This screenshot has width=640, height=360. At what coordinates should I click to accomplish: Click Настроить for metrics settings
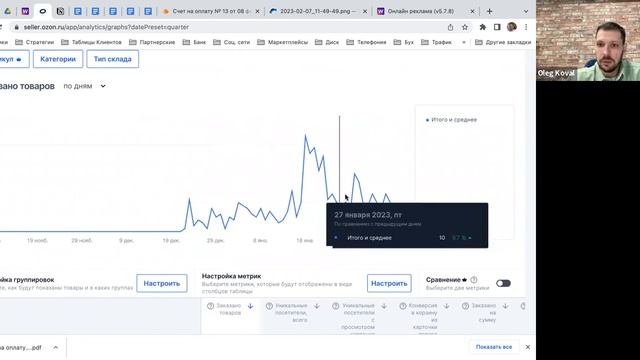(389, 283)
